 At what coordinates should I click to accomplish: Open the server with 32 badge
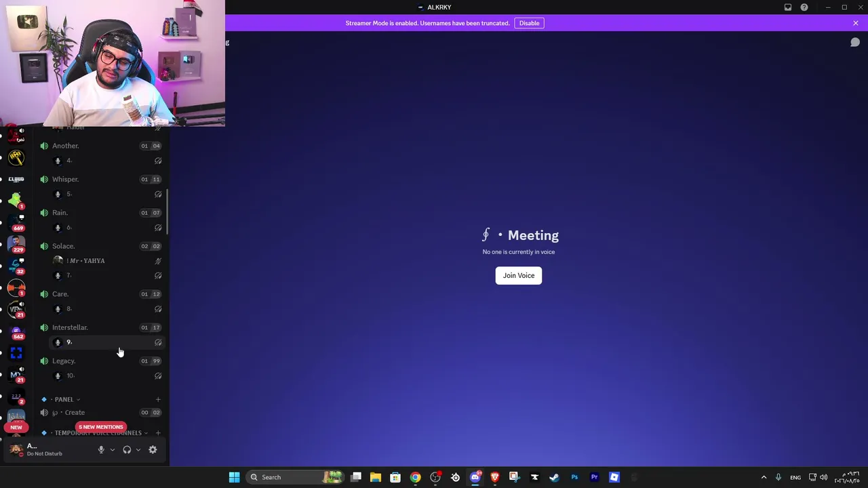pyautogui.click(x=16, y=266)
